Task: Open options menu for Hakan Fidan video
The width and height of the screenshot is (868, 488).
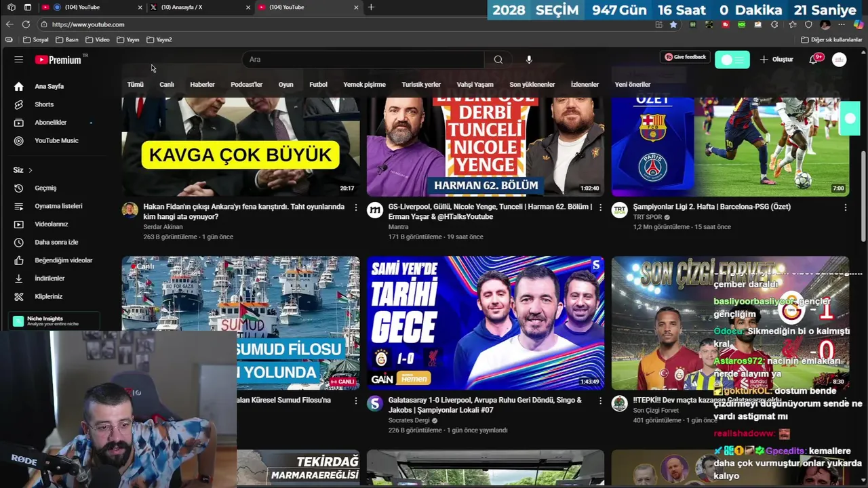Action: click(355, 207)
